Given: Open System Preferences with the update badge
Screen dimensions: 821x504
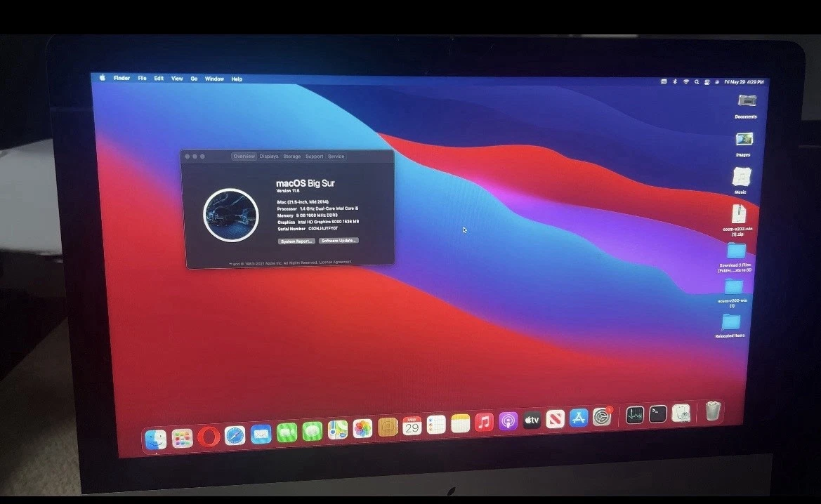Looking at the screenshot, I should (x=602, y=416).
